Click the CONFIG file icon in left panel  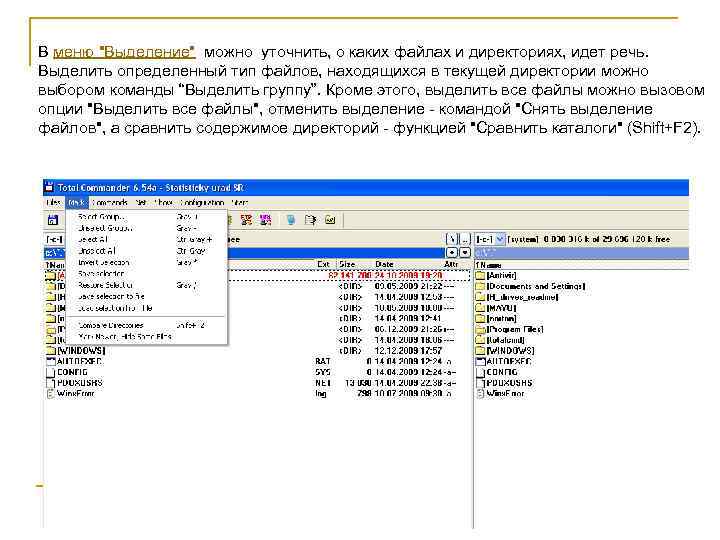click(x=51, y=372)
